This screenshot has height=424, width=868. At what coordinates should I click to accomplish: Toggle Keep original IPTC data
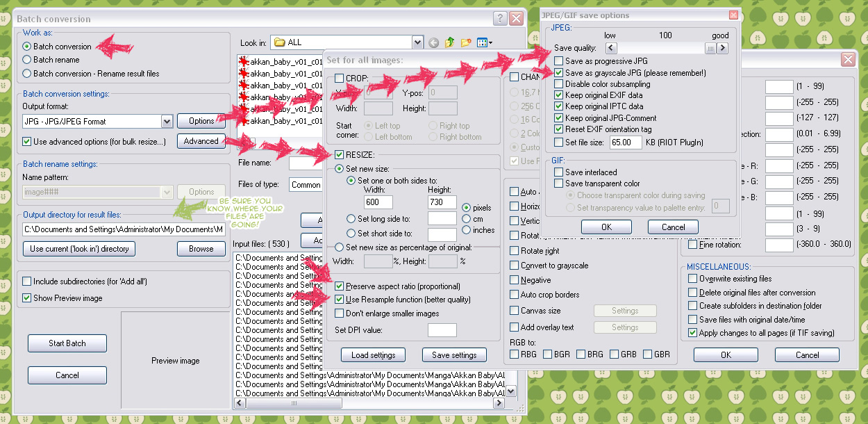[x=558, y=107]
